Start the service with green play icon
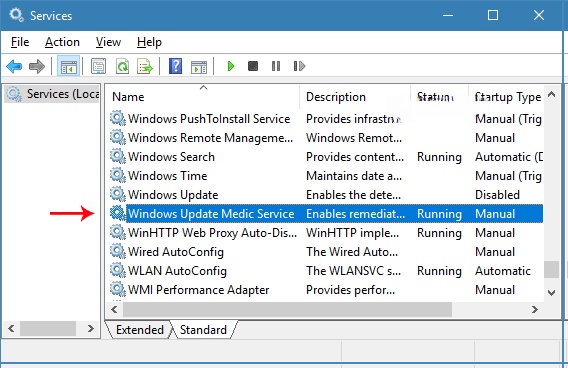Viewport: 568px width, 368px height. coord(230,66)
